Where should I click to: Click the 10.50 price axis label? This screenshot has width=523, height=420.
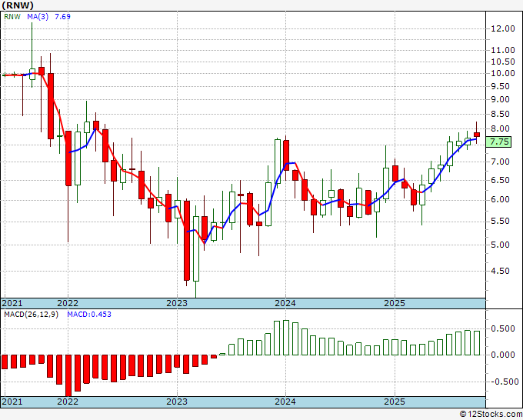point(503,62)
